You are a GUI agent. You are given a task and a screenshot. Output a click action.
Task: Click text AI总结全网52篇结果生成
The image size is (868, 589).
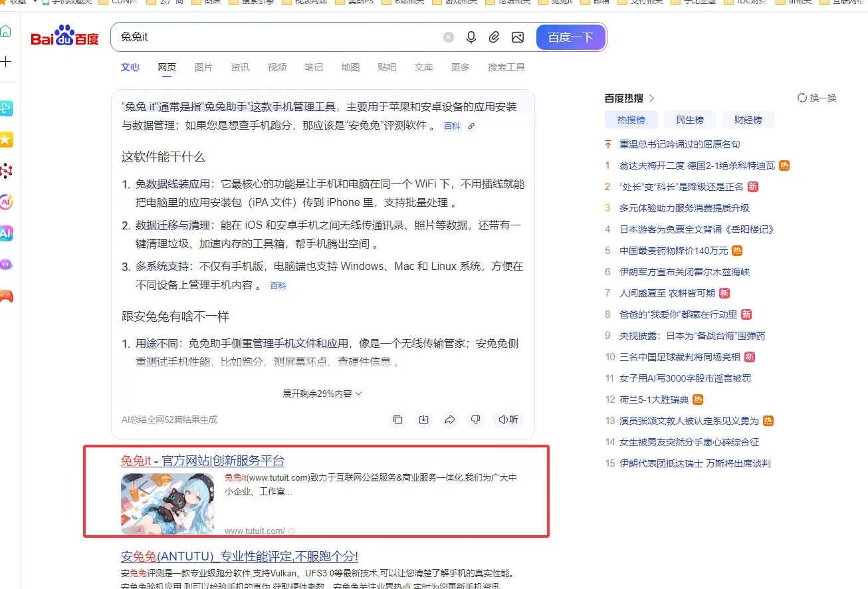169,419
